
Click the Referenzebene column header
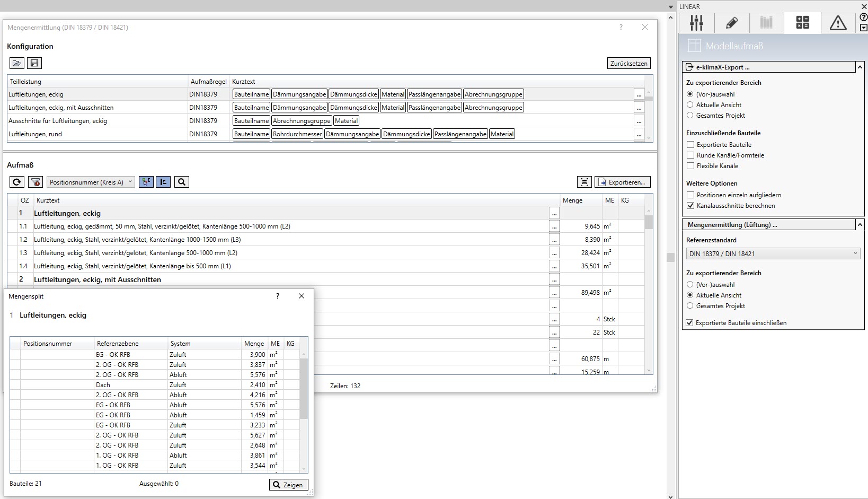[130, 344]
